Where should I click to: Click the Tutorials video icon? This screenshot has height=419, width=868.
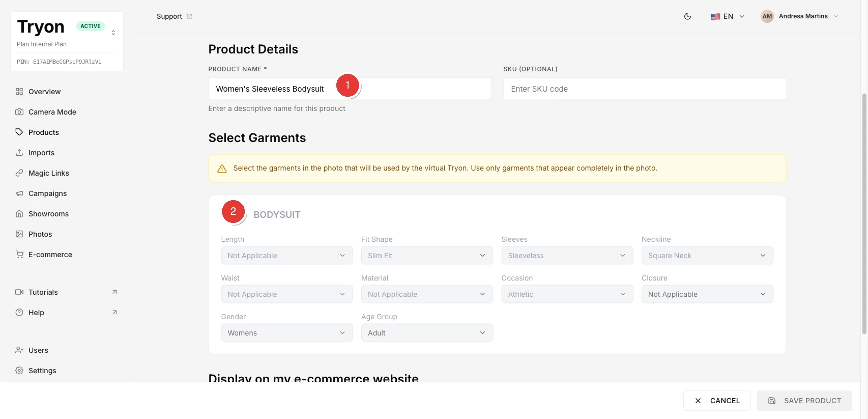19,292
